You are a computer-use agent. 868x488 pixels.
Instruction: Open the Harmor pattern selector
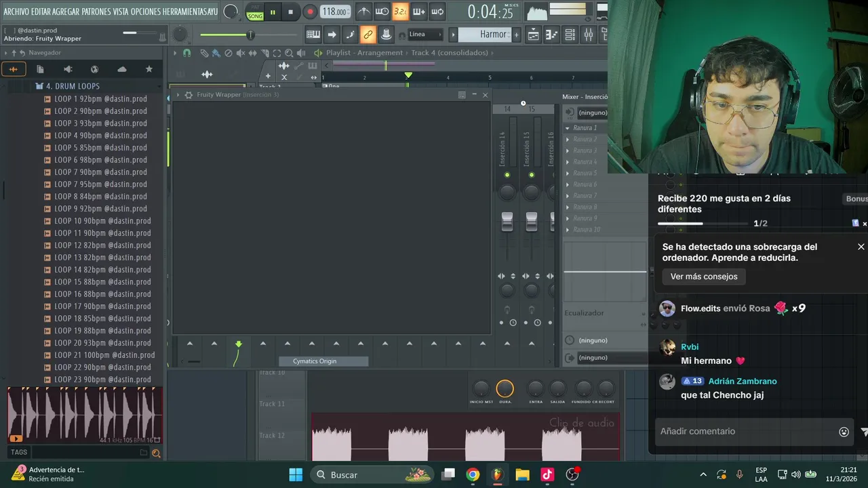click(x=484, y=34)
